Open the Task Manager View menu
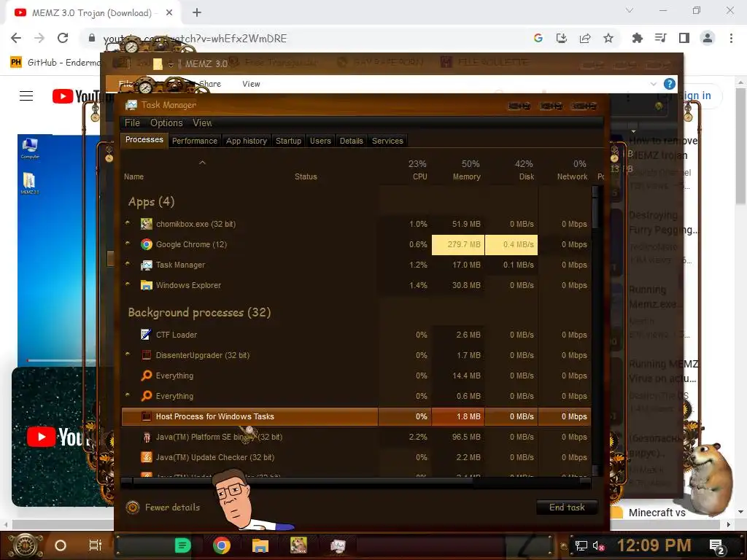Image resolution: width=747 pixels, height=560 pixels. click(x=202, y=122)
